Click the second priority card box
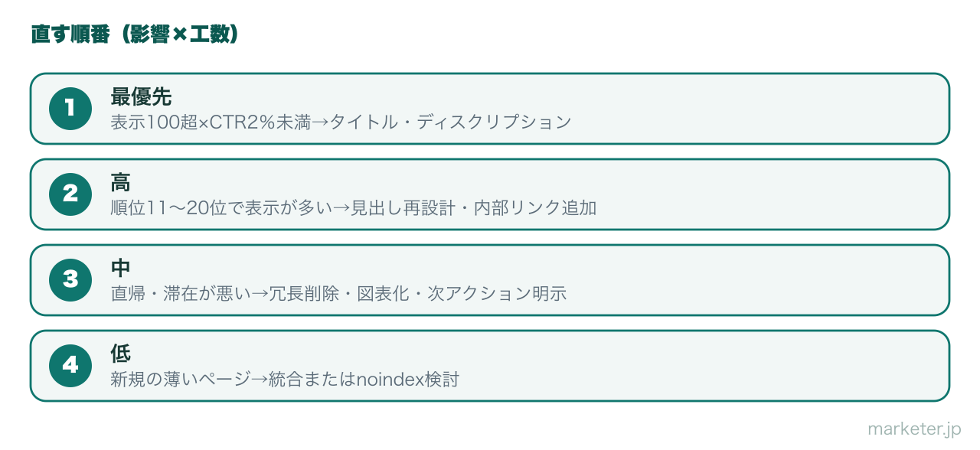The width and height of the screenshot is (980, 450). (490, 194)
